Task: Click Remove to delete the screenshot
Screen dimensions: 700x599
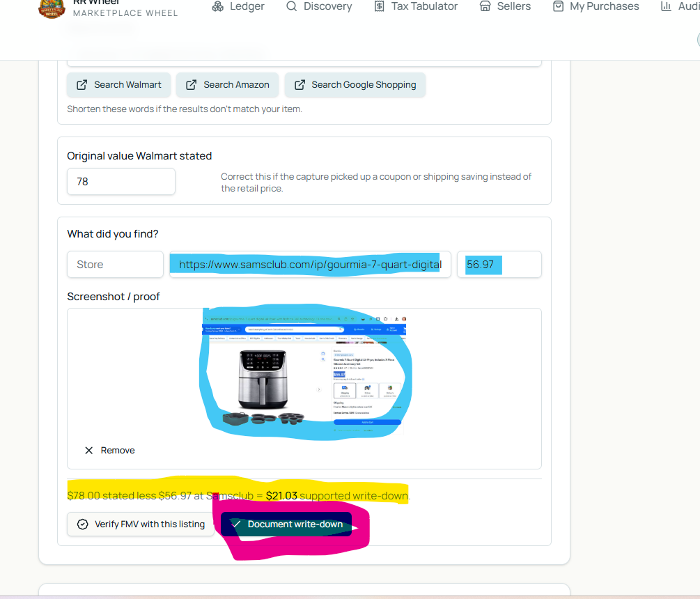Action: [110, 451]
